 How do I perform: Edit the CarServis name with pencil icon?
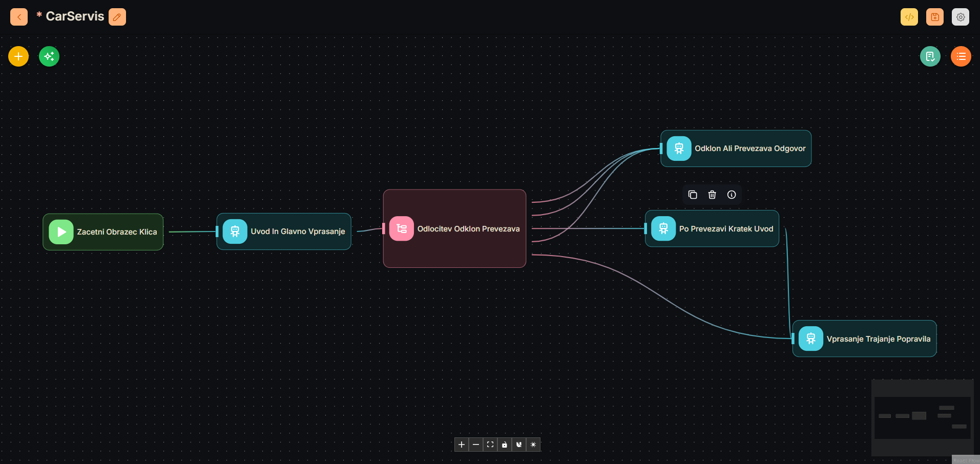tap(117, 17)
